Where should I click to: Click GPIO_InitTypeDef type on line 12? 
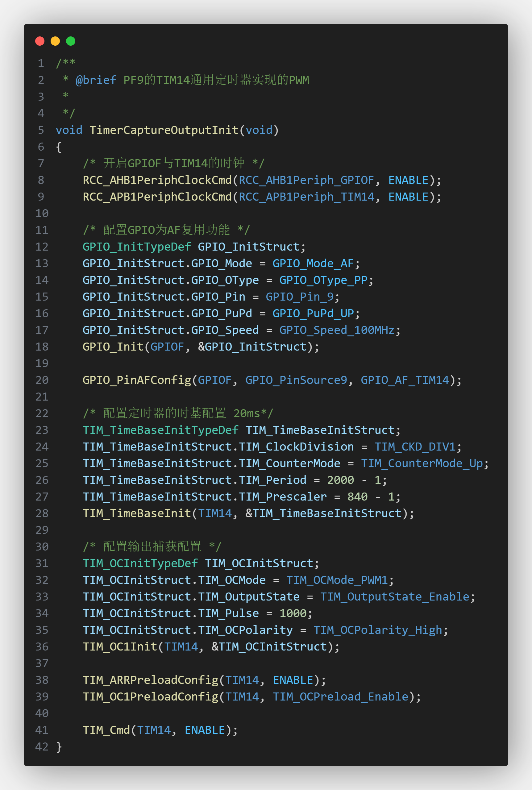point(137,247)
